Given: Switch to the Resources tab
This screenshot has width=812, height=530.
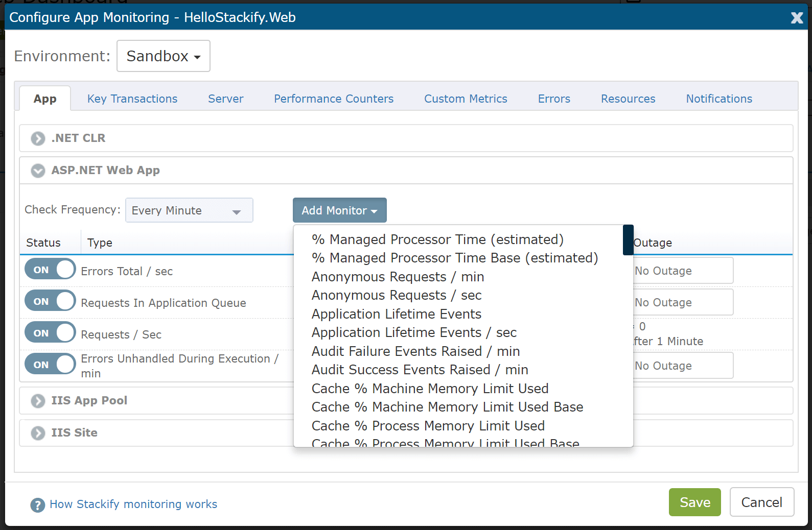Looking at the screenshot, I should (628, 99).
